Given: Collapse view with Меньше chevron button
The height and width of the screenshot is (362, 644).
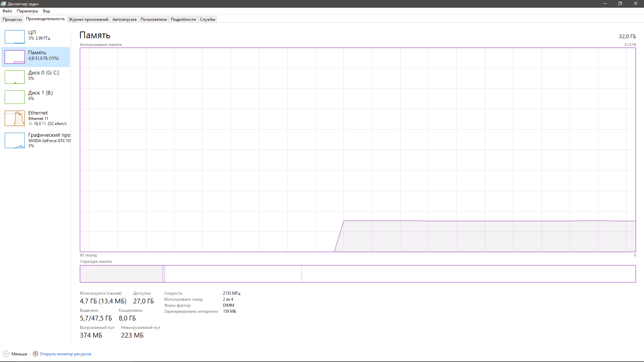Looking at the screenshot, I should (6, 354).
